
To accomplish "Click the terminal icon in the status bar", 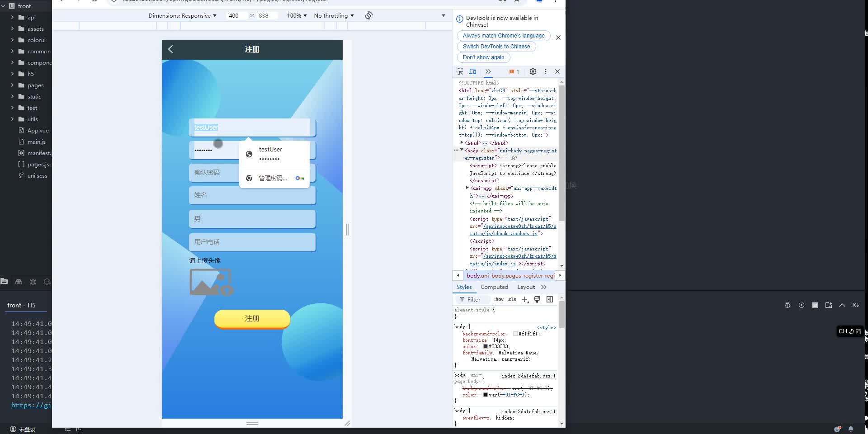I will point(80,429).
